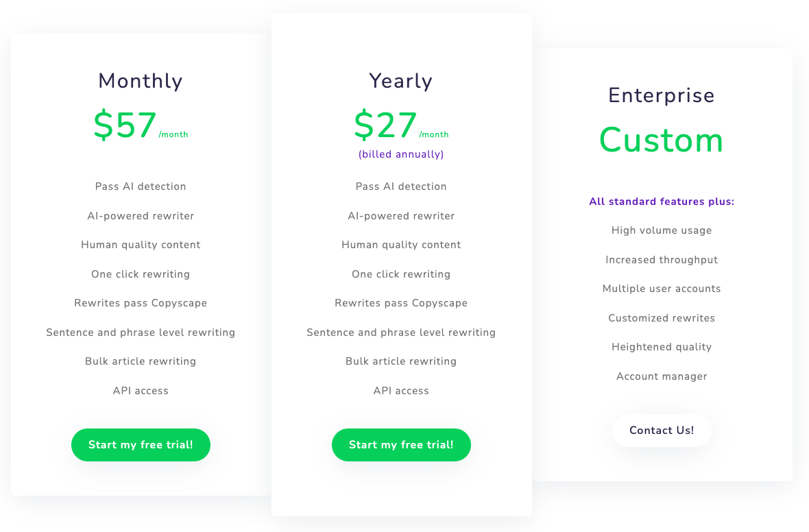Click Rewrites pass Copyscape in Yearly column

(x=401, y=303)
